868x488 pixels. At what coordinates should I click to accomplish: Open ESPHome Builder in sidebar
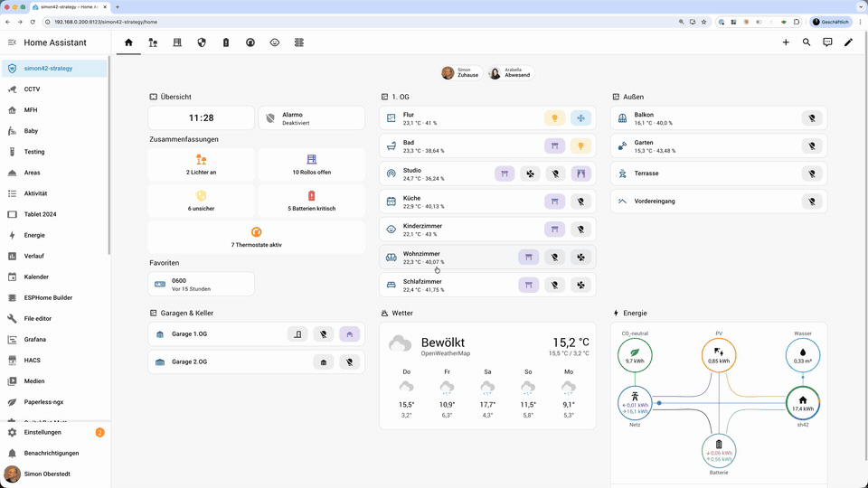(x=54, y=297)
